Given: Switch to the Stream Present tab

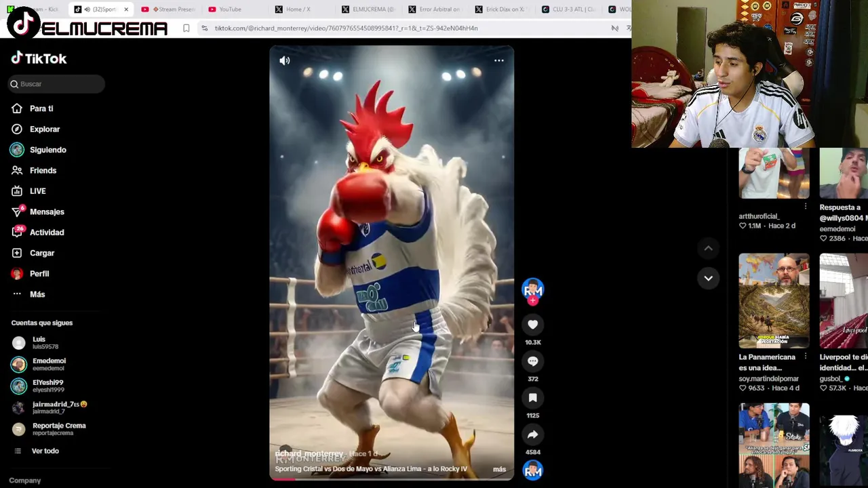Looking at the screenshot, I should (168, 9).
